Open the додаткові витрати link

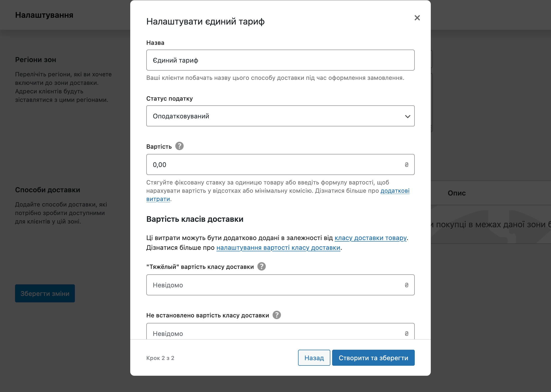395,191
